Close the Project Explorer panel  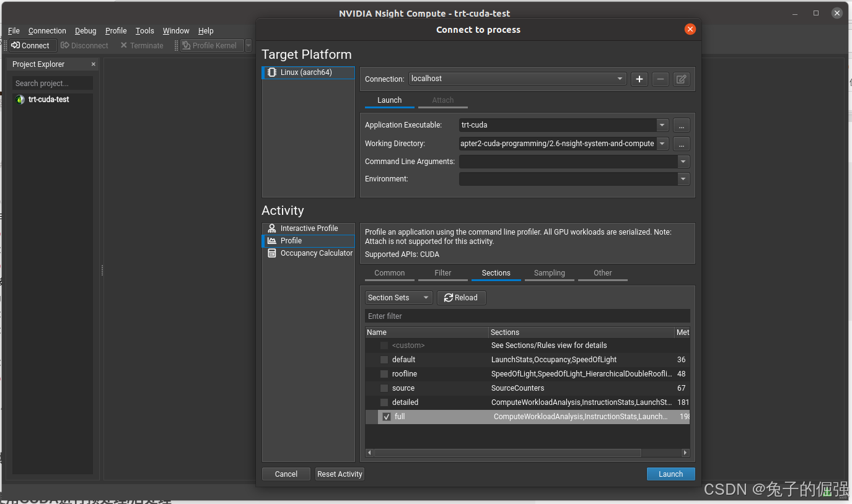(94, 64)
